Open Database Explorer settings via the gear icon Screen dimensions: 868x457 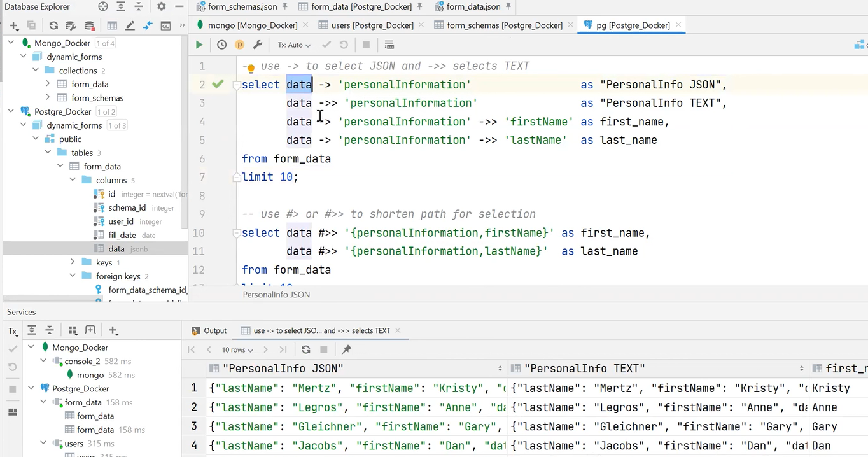click(x=161, y=6)
